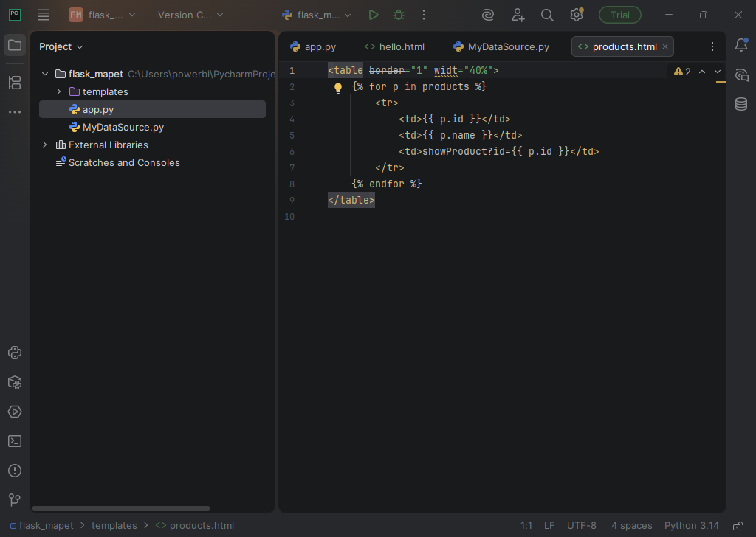Image resolution: width=756 pixels, height=537 pixels.
Task: Click the PyCharm logo icon
Action: (x=15, y=15)
